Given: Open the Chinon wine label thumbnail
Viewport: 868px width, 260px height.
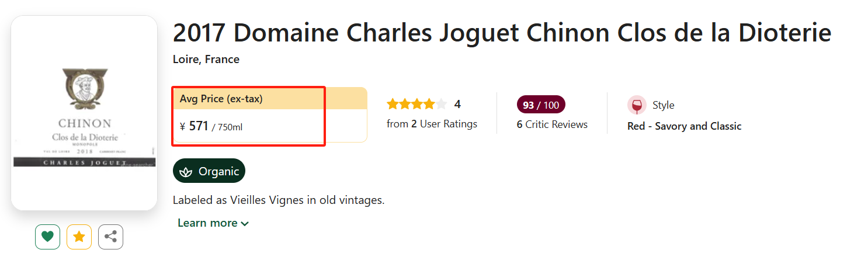Looking at the screenshot, I should point(84,113).
